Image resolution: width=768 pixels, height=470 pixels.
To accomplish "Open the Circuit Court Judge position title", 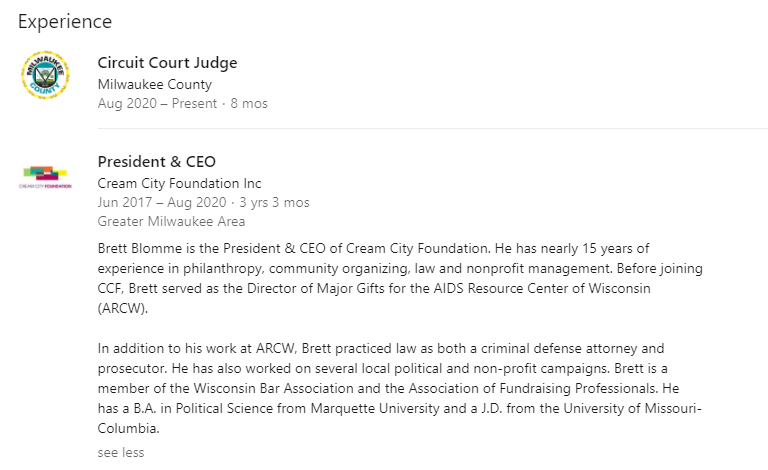I will [167, 63].
